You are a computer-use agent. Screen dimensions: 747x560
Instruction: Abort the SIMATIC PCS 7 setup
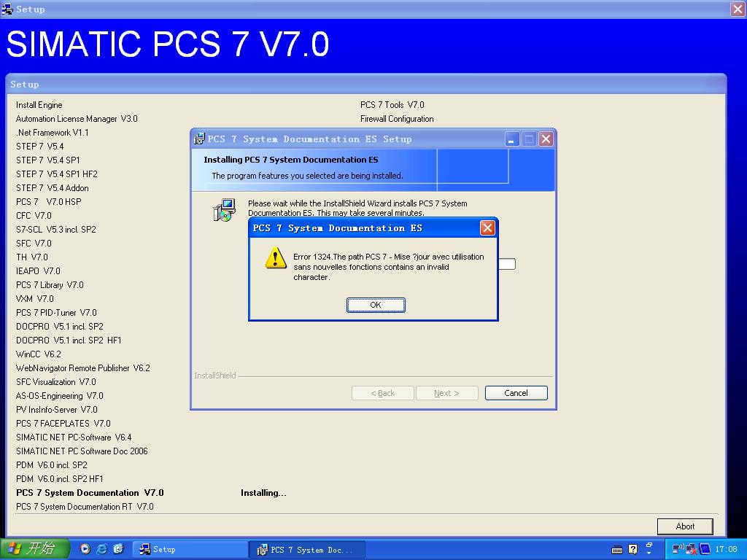[684, 526]
